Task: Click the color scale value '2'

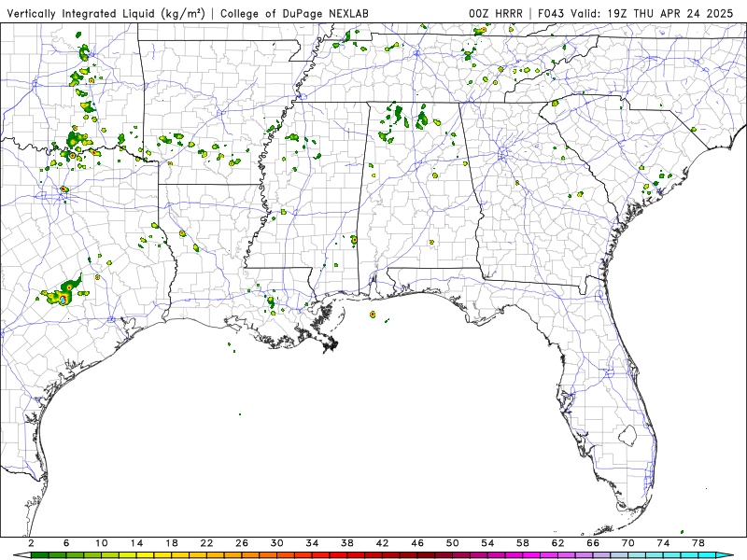Action: [x=31, y=543]
